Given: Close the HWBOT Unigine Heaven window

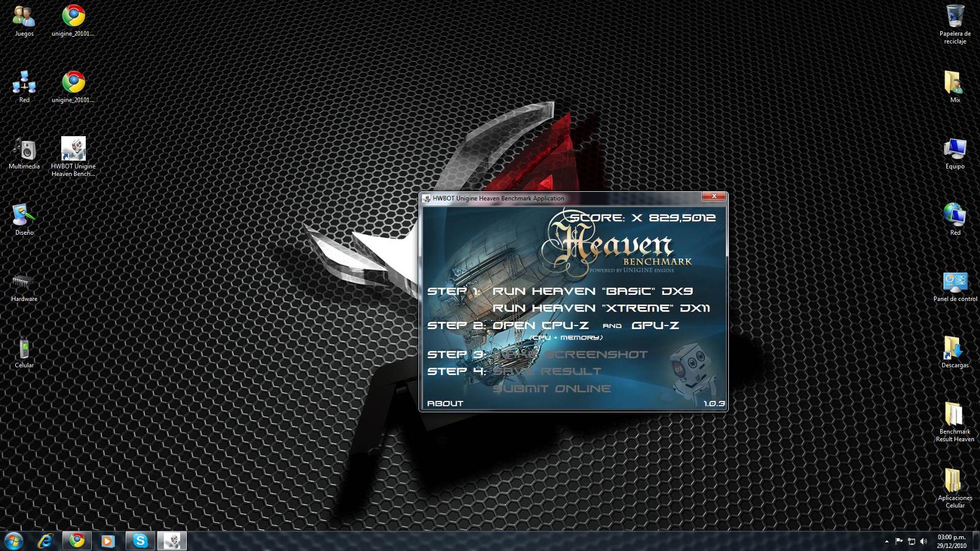Looking at the screenshot, I should [714, 196].
